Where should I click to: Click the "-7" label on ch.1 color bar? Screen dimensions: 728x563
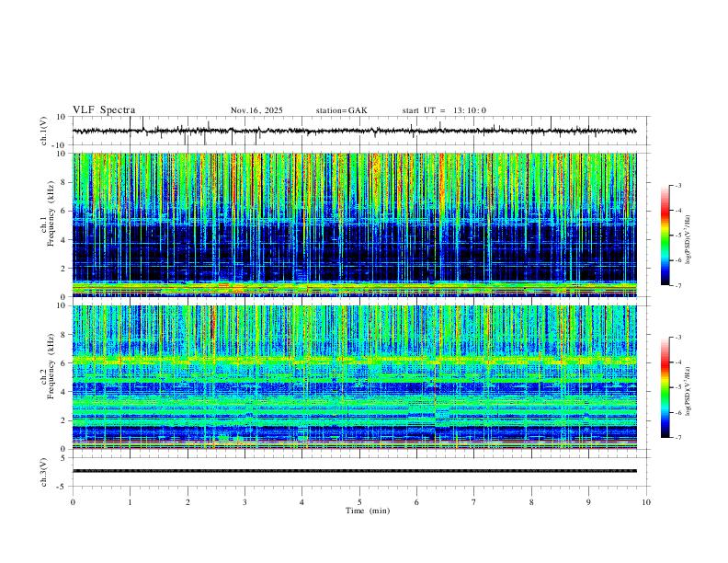[678, 285]
